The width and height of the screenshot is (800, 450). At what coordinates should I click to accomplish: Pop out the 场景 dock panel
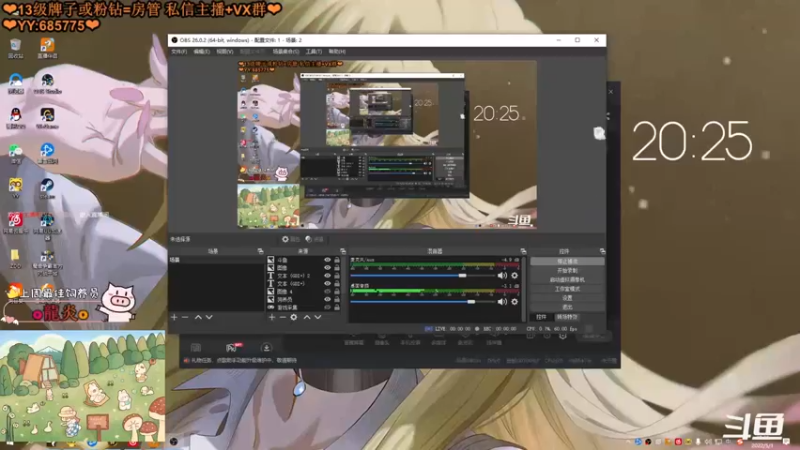point(260,251)
